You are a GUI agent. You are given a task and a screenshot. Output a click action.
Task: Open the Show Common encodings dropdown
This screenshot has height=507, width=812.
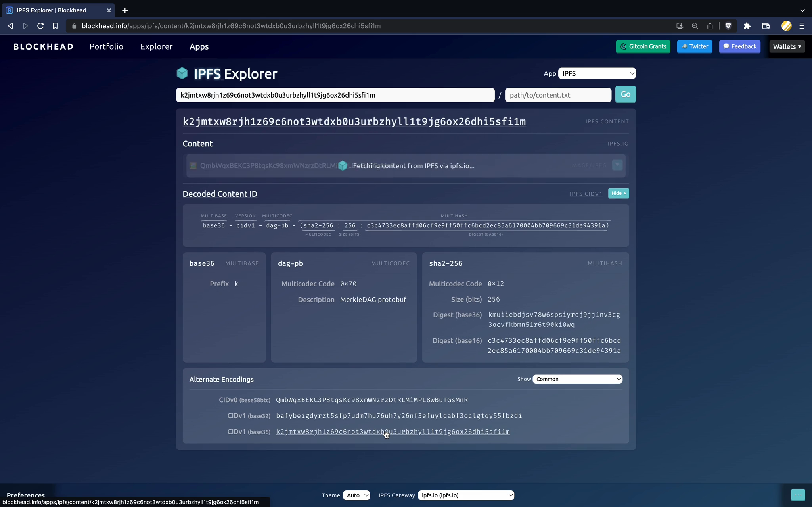pyautogui.click(x=577, y=379)
